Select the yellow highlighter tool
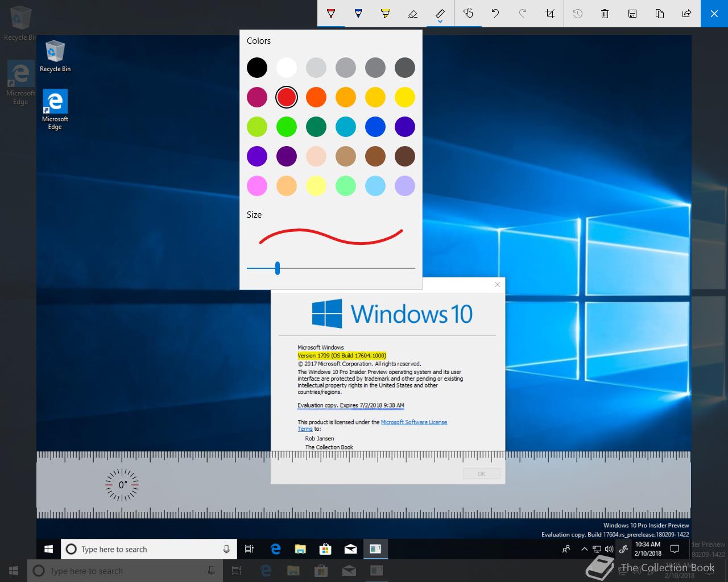Image resolution: width=728 pixels, height=582 pixels. pyautogui.click(x=386, y=13)
